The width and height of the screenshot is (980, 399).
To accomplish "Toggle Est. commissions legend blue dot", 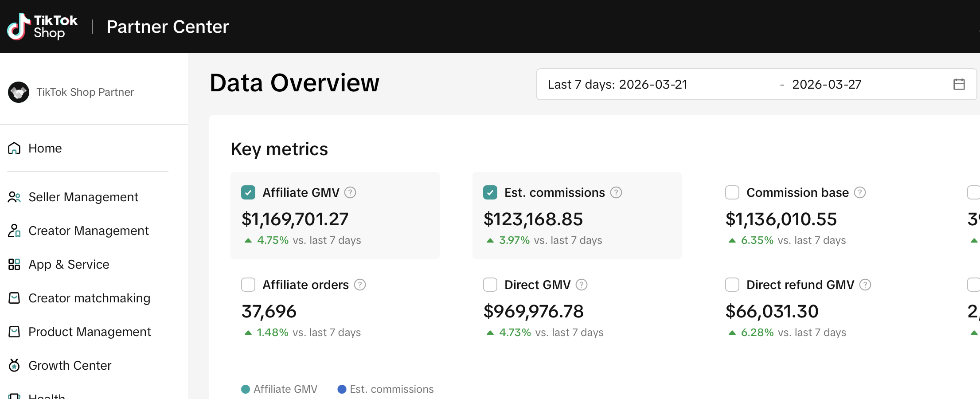I will (342, 389).
